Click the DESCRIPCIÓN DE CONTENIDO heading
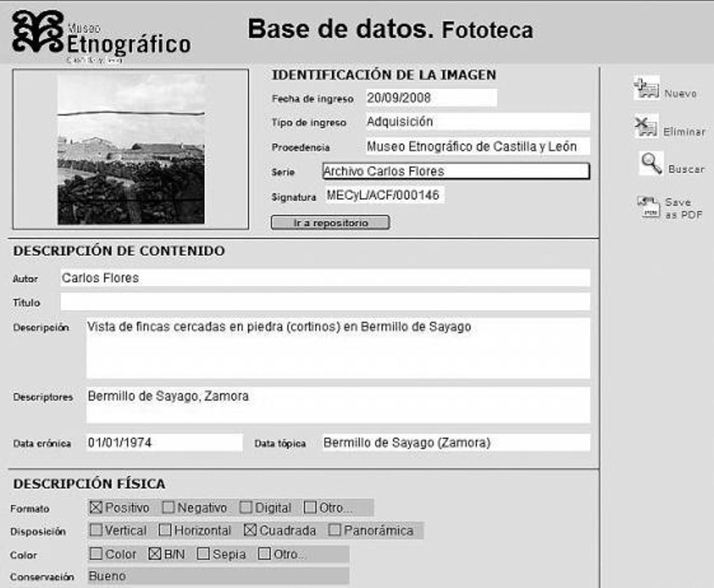The height and width of the screenshot is (588, 714). coord(119,251)
